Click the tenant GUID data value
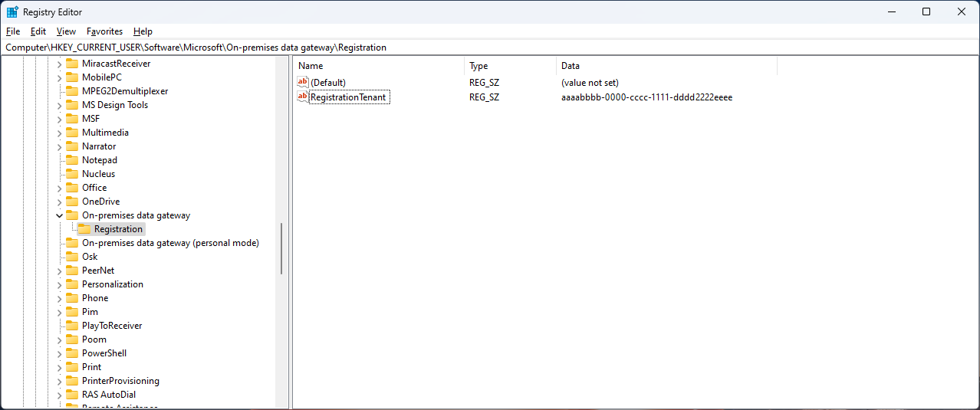980x410 pixels. pyautogui.click(x=646, y=97)
